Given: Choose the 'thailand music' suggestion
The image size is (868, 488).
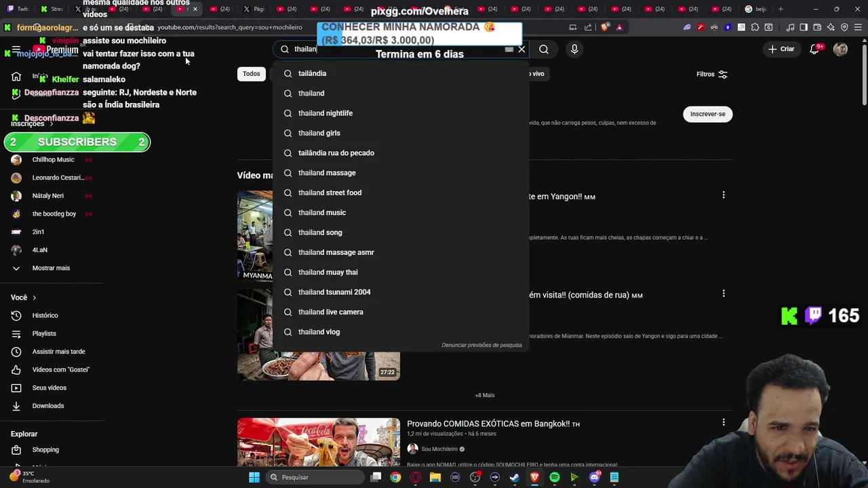Looking at the screenshot, I should 401,212.
